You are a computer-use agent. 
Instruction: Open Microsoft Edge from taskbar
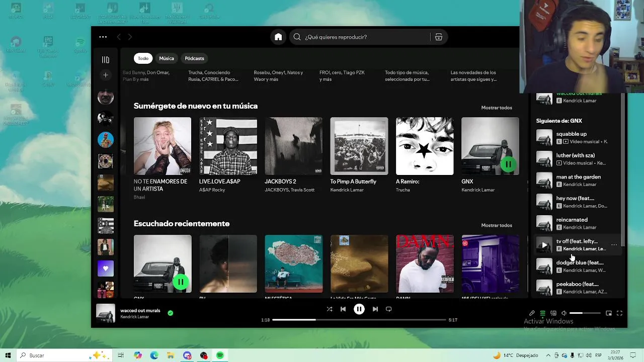[x=154, y=355]
